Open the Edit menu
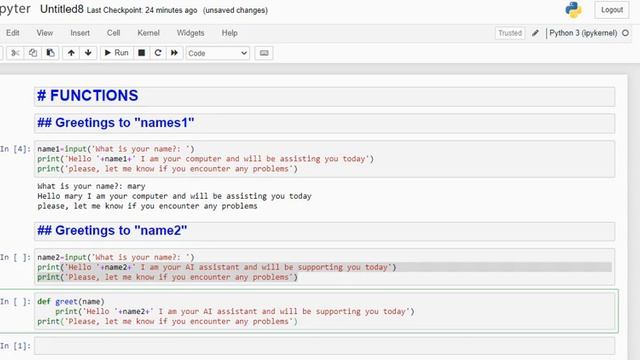 (x=13, y=33)
